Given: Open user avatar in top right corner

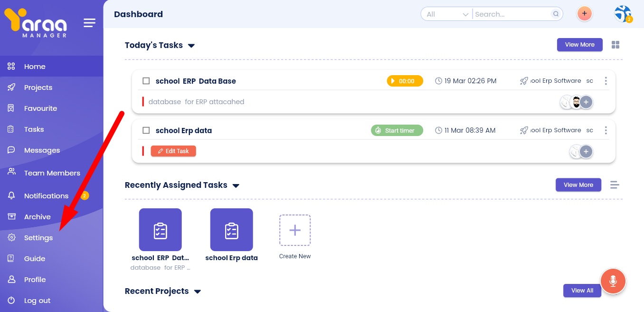Looking at the screenshot, I should tap(622, 14).
